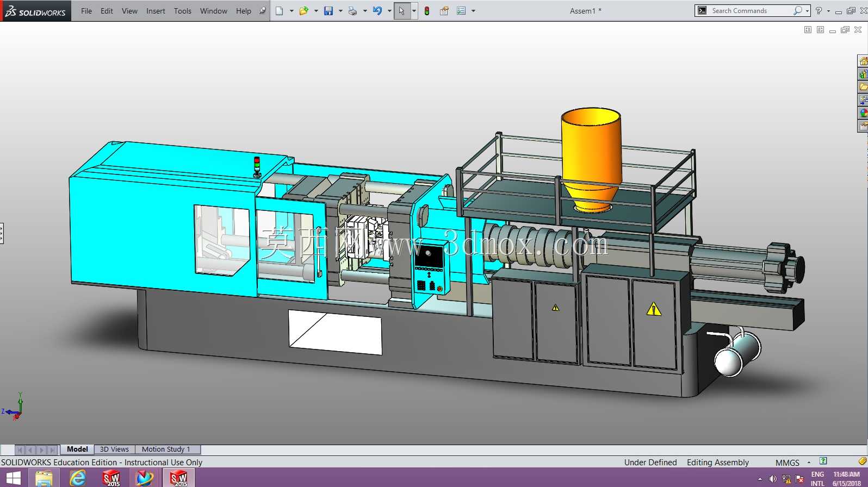Expand the Save dropdown arrow

coord(340,11)
